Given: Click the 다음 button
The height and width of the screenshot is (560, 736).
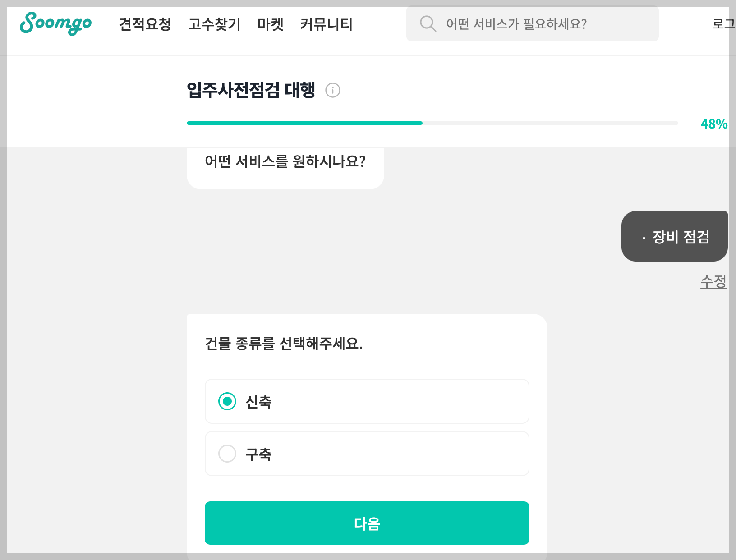Looking at the screenshot, I should click(x=367, y=523).
